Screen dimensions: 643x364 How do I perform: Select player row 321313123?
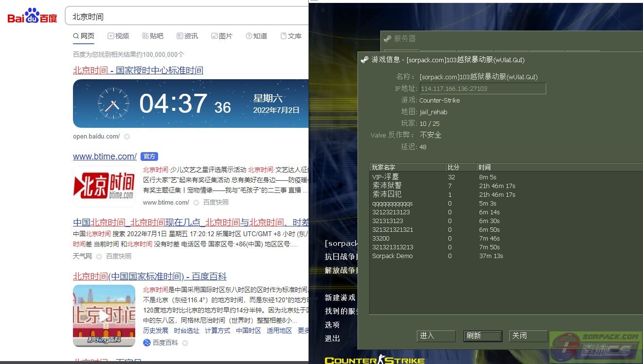pyautogui.click(x=506, y=221)
